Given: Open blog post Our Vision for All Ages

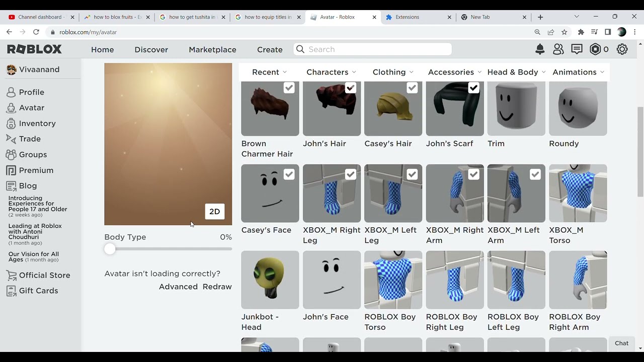Looking at the screenshot, I should coord(34,256).
